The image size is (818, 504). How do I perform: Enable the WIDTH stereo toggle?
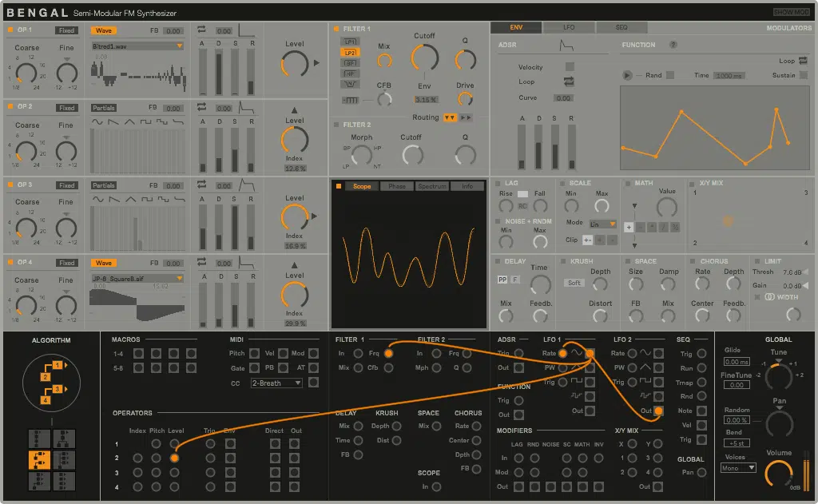click(757, 297)
